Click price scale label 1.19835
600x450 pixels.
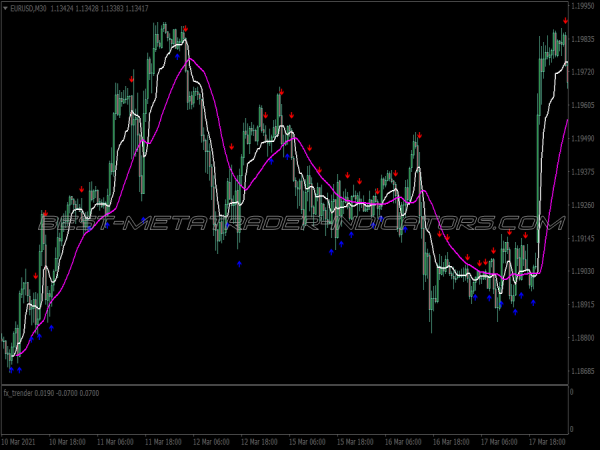pos(583,39)
